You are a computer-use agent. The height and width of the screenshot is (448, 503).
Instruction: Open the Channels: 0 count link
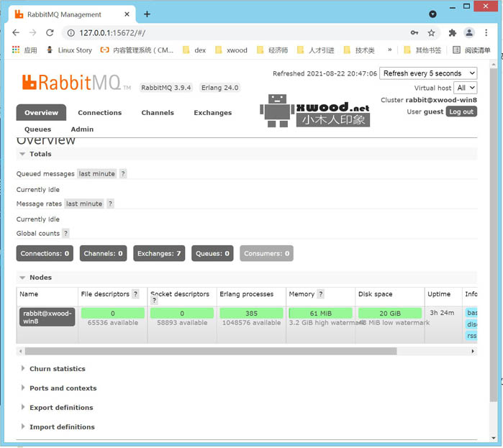104,253
